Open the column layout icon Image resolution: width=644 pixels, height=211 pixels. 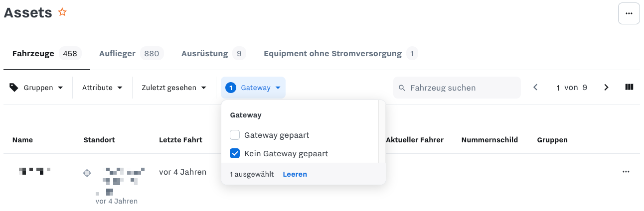(629, 88)
